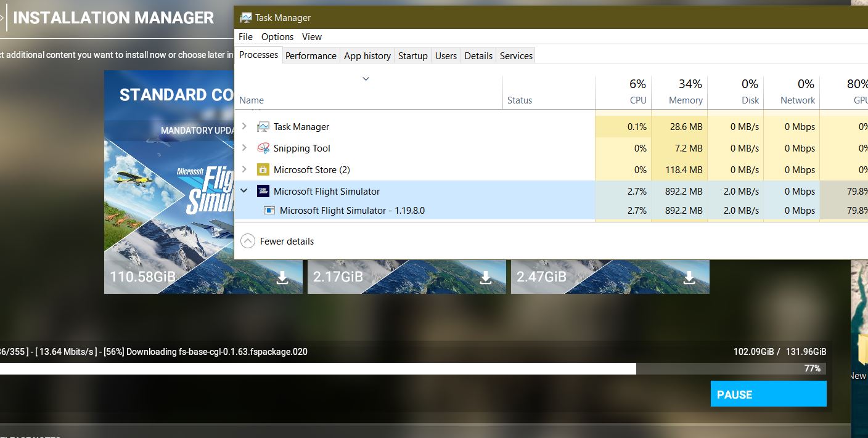Click the MANDATORY UPDATE label on Standard package
Screen dimensions: 868x438
197,131
